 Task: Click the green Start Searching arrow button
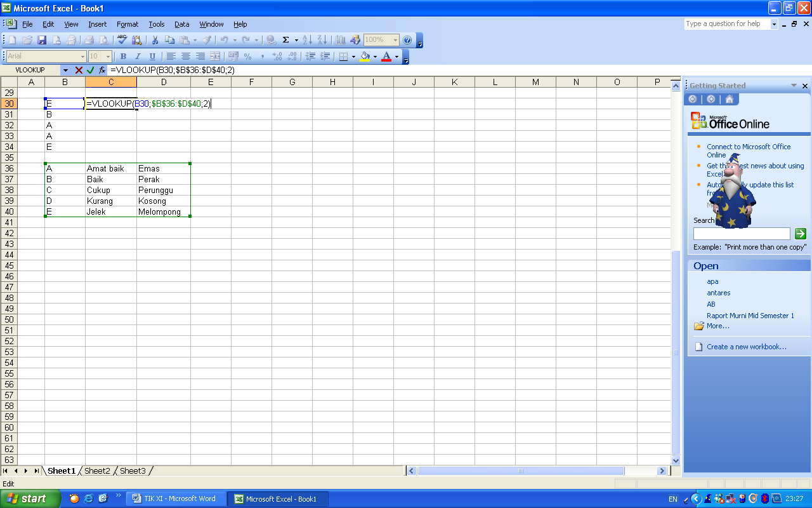click(x=801, y=234)
